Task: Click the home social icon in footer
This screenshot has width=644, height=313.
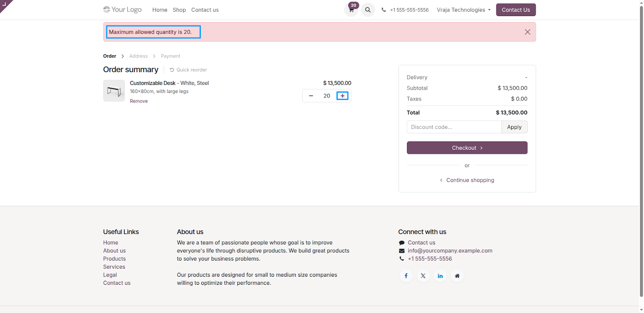Action: pyautogui.click(x=457, y=276)
